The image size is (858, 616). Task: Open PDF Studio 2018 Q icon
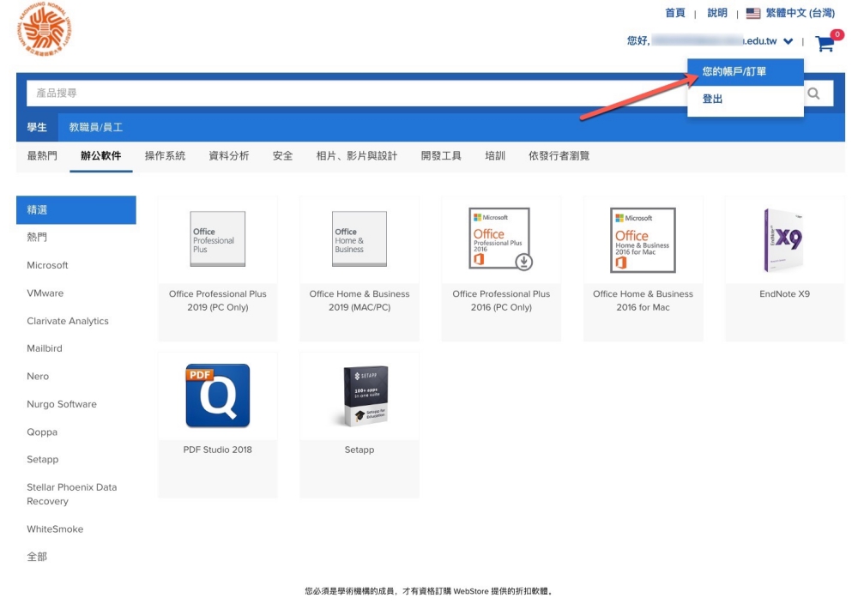click(218, 396)
